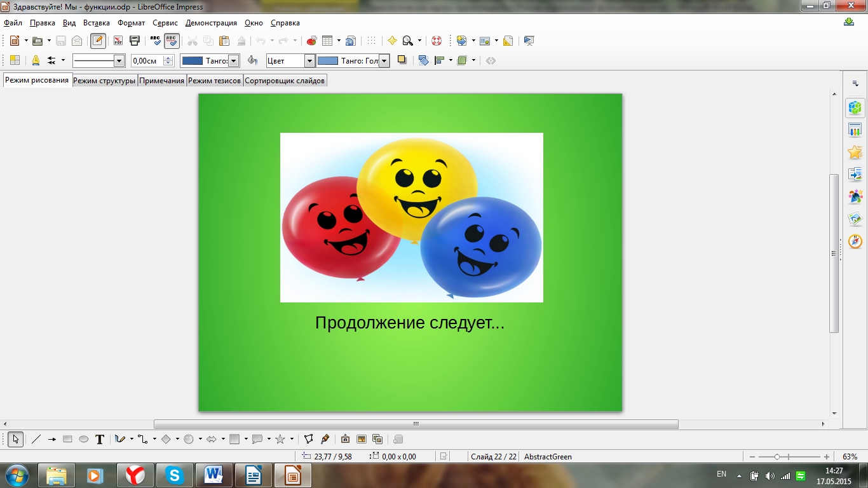Select the Ellipse drawing tool
Viewport: 868px width, 488px height.
83,439
